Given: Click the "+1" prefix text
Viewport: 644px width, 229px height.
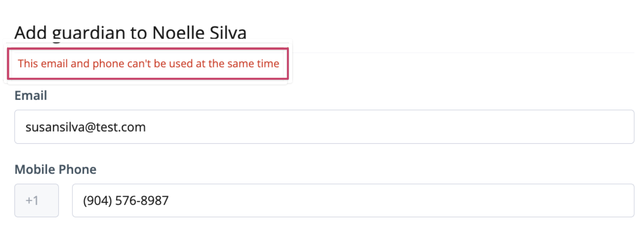Looking at the screenshot, I should (32, 201).
